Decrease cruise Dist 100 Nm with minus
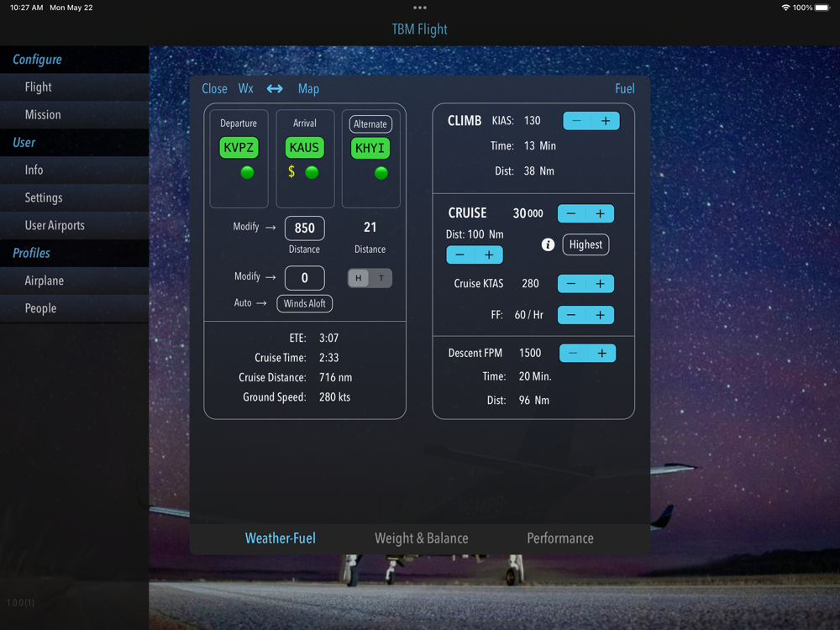Image resolution: width=840 pixels, height=630 pixels. [460, 255]
